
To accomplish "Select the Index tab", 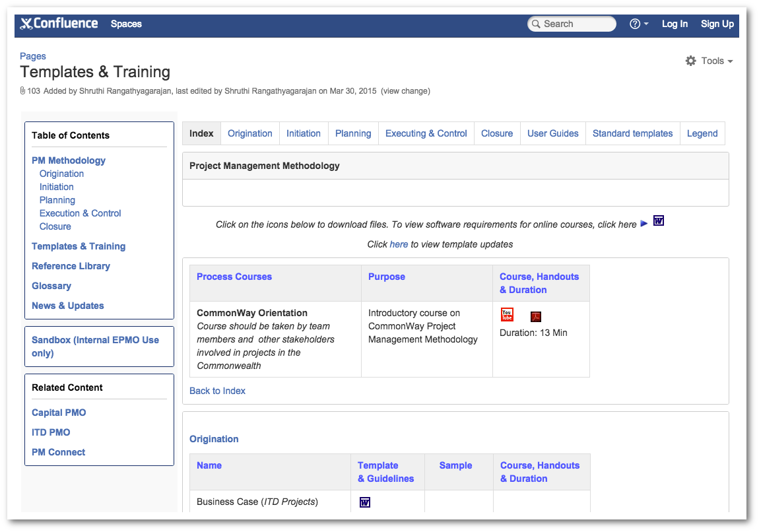I will tap(201, 133).
